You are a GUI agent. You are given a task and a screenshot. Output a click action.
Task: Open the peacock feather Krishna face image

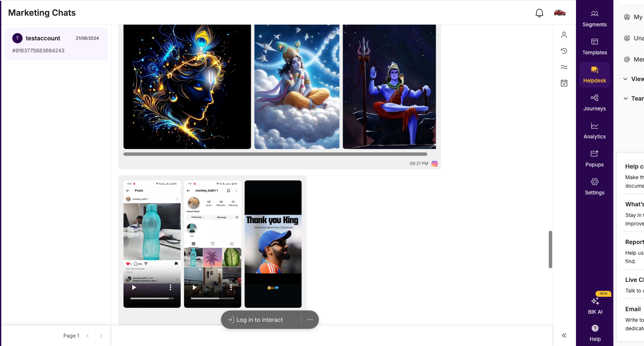pyautogui.click(x=187, y=87)
